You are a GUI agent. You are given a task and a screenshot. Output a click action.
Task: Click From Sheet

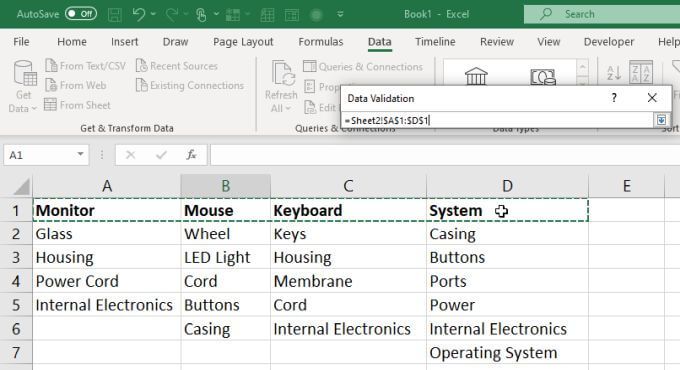pyautogui.click(x=78, y=105)
